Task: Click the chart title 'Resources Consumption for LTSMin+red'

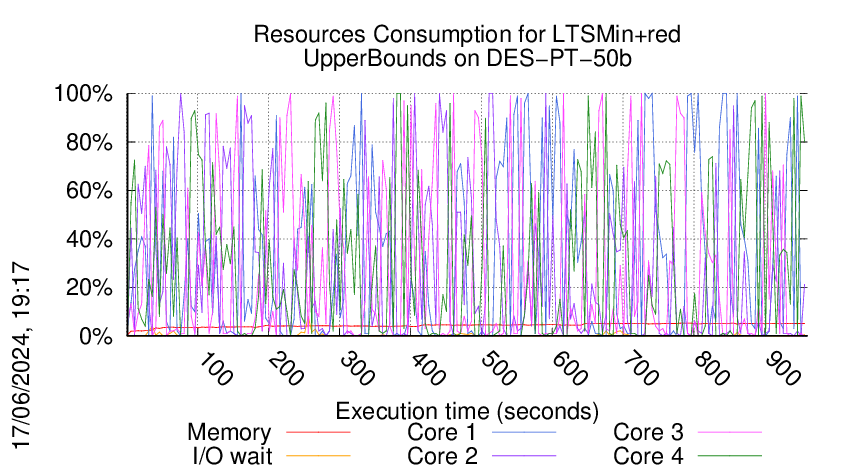Action: click(x=467, y=35)
